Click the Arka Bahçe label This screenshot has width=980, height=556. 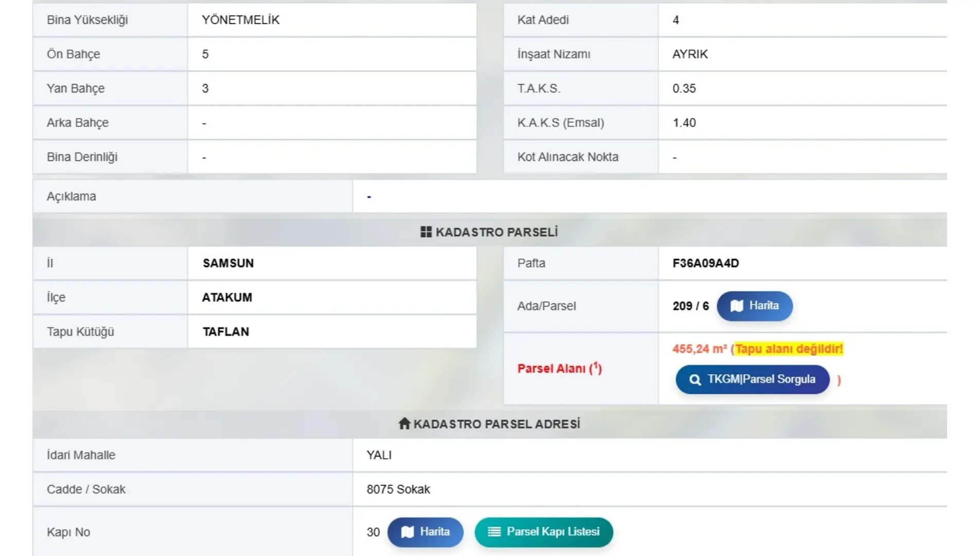tap(77, 123)
